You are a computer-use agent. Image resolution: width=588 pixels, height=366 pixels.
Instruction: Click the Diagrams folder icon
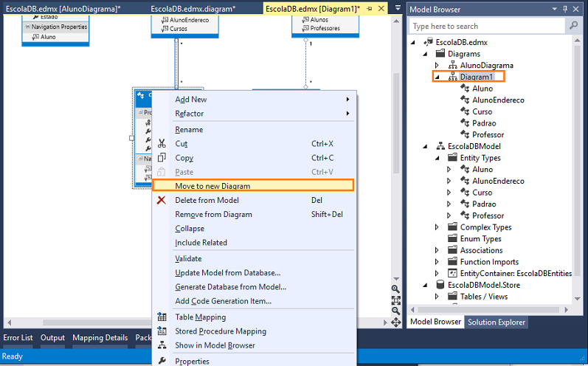440,54
